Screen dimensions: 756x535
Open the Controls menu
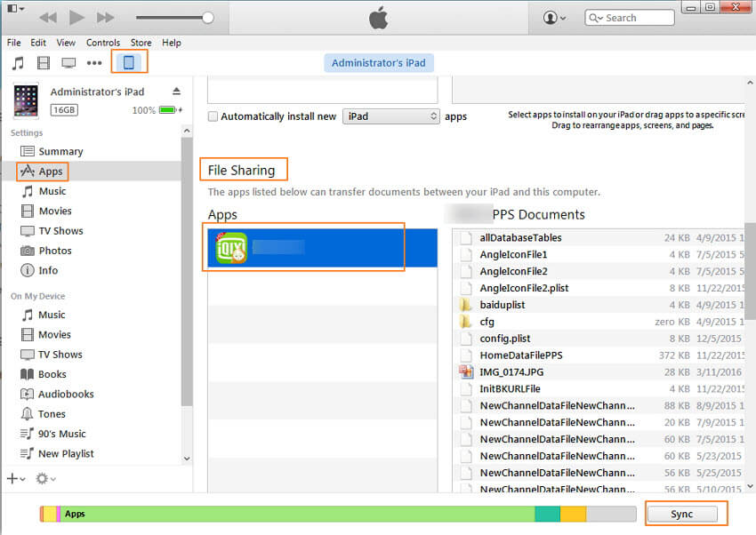coord(103,43)
